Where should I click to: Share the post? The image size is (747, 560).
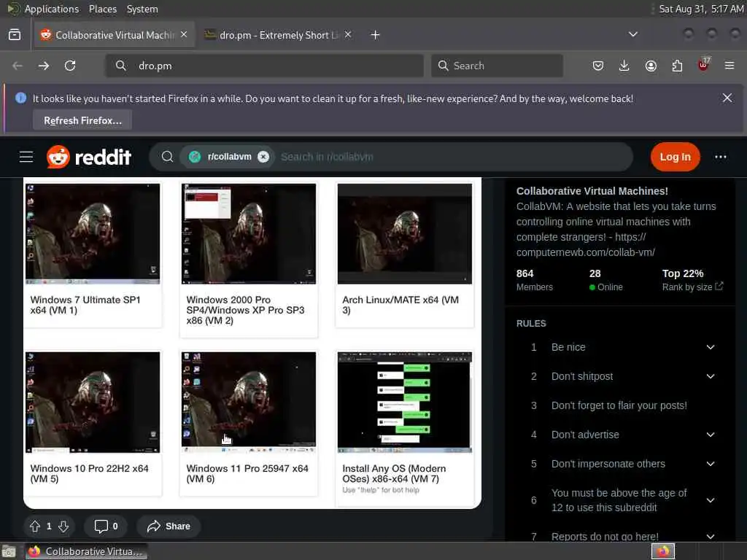[169, 526]
